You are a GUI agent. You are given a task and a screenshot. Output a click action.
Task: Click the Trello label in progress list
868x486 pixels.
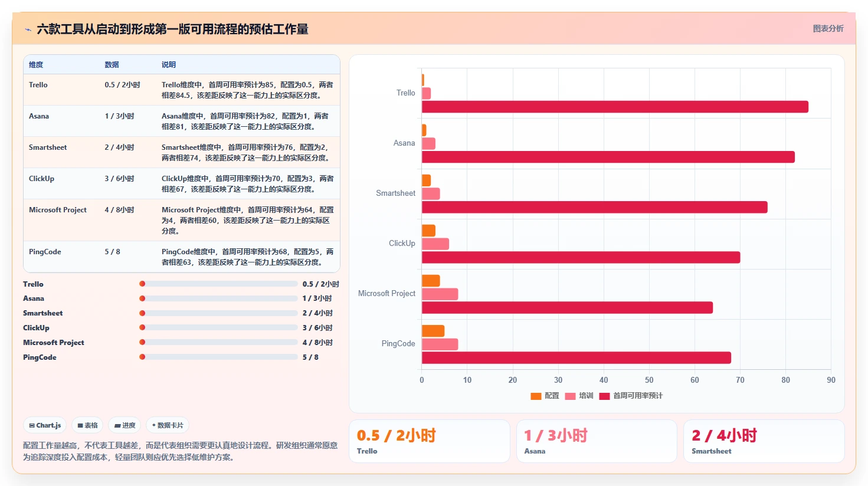tap(33, 284)
